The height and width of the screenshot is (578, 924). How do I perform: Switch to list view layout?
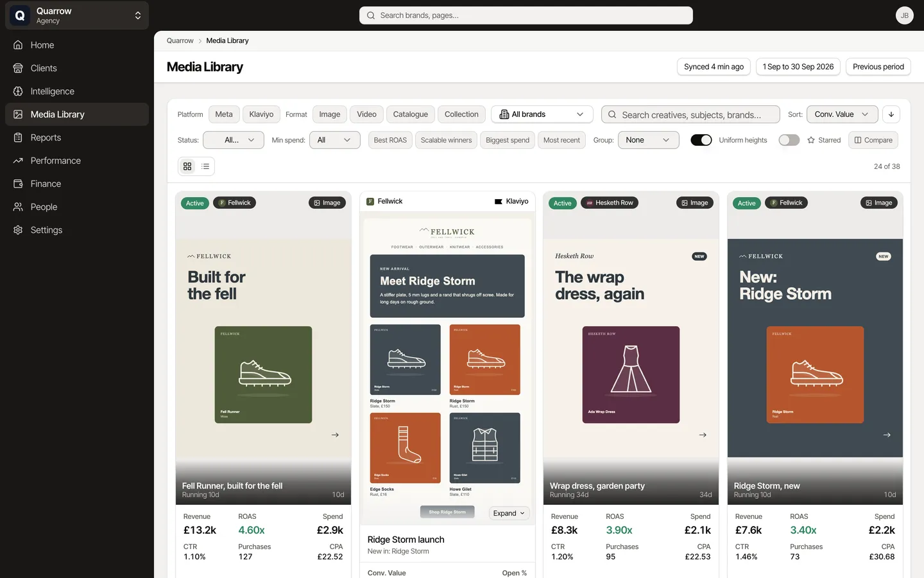(x=205, y=166)
